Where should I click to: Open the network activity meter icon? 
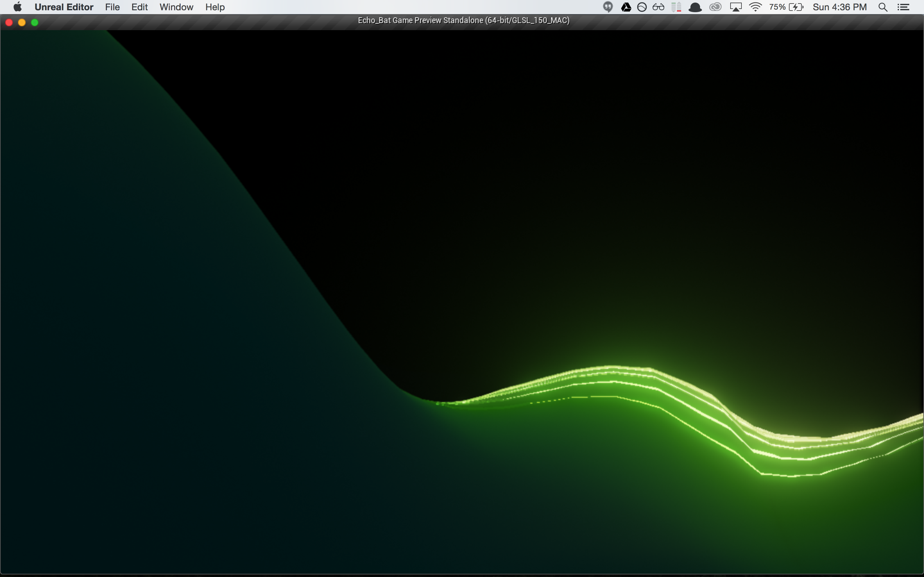(676, 7)
